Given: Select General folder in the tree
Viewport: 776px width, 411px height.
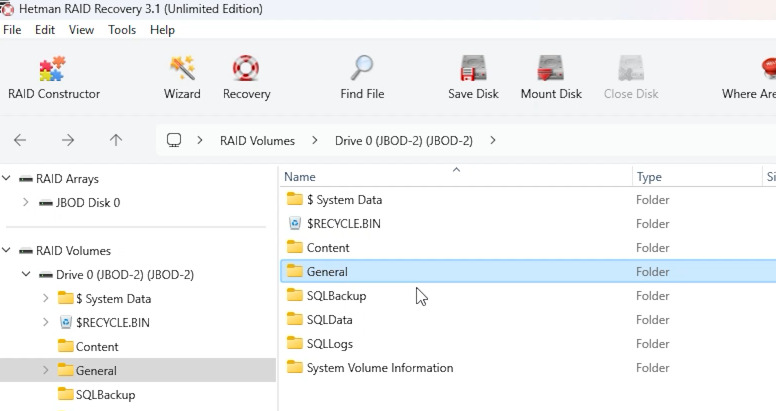Looking at the screenshot, I should pos(96,370).
